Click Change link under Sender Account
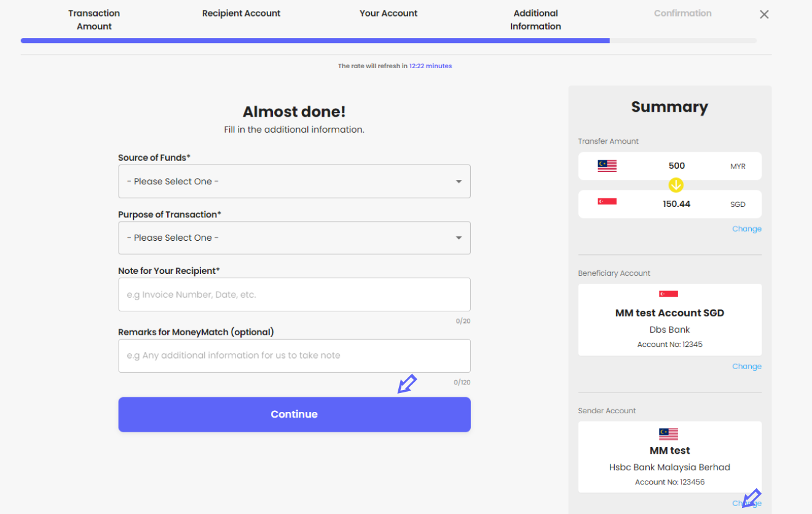Viewport: 812px width, 514px height. pos(747,504)
